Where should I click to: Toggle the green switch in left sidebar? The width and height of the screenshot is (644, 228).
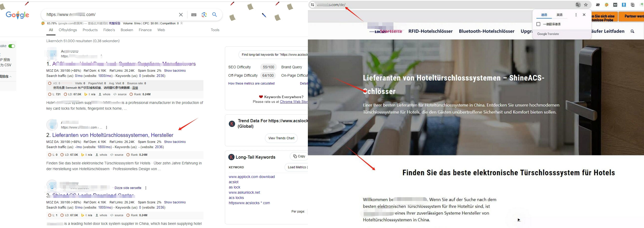click(x=12, y=46)
